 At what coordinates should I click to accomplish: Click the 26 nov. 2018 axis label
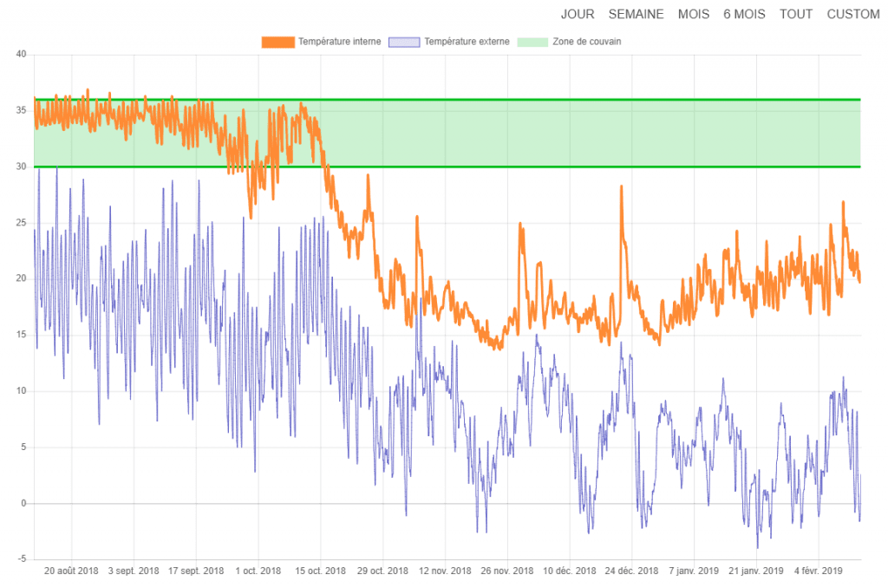507,571
